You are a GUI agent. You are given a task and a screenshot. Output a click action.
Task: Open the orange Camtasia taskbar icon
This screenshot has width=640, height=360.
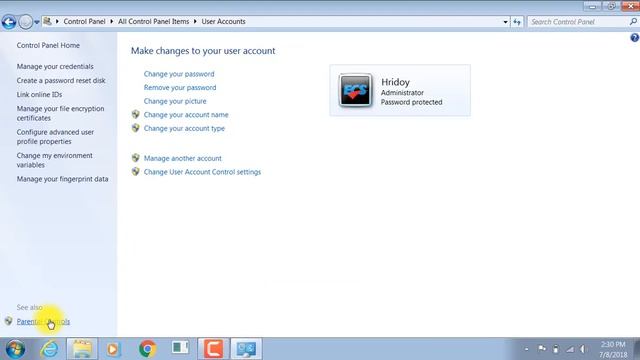213,349
